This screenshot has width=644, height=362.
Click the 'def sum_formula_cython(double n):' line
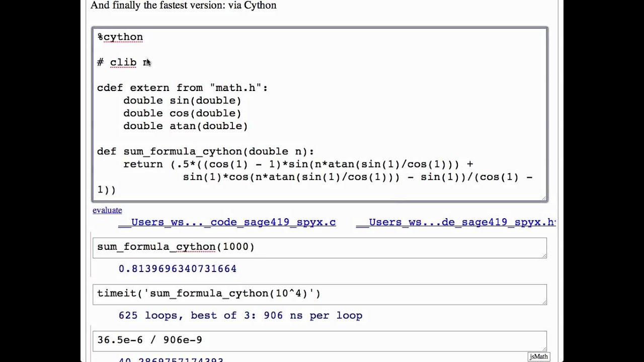coord(205,151)
